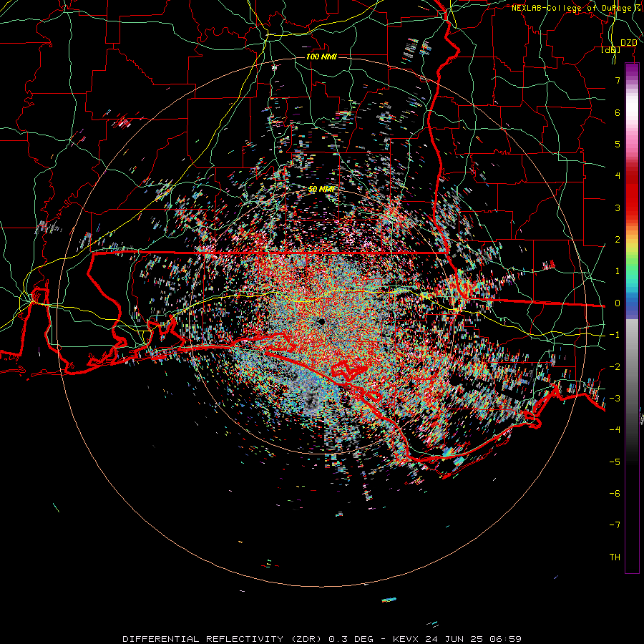This screenshot has width=644, height=644.
Task: Click the 50 NMI range ring label
Action: pyautogui.click(x=321, y=189)
